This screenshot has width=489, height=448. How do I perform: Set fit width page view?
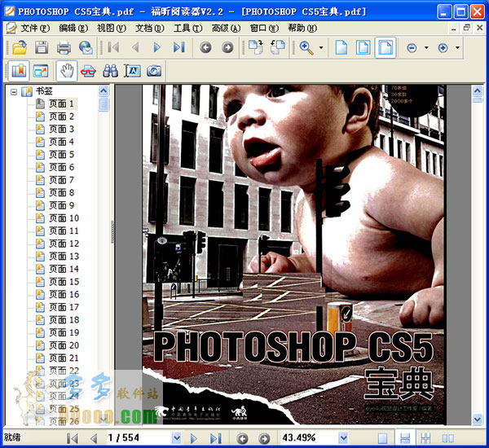point(385,47)
